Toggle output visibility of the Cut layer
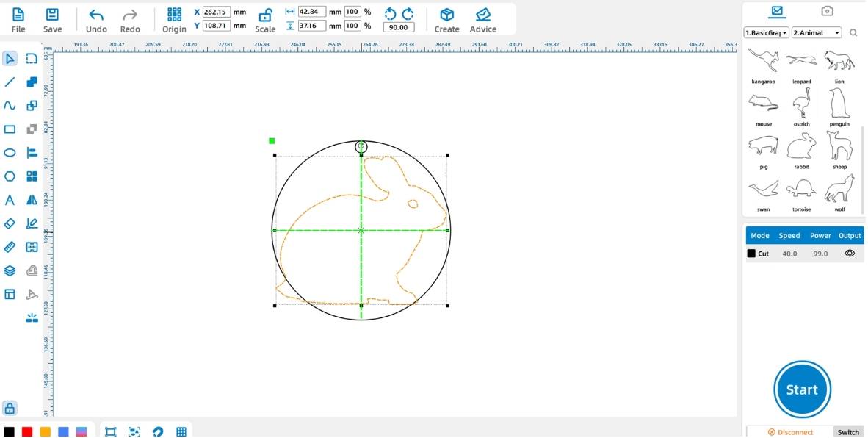Screen dimensions: 868x438 click(x=850, y=254)
